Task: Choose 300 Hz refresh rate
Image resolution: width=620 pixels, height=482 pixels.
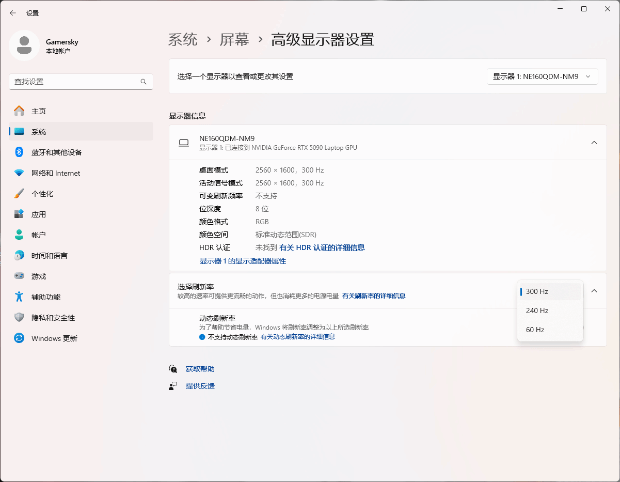Action: [550, 291]
